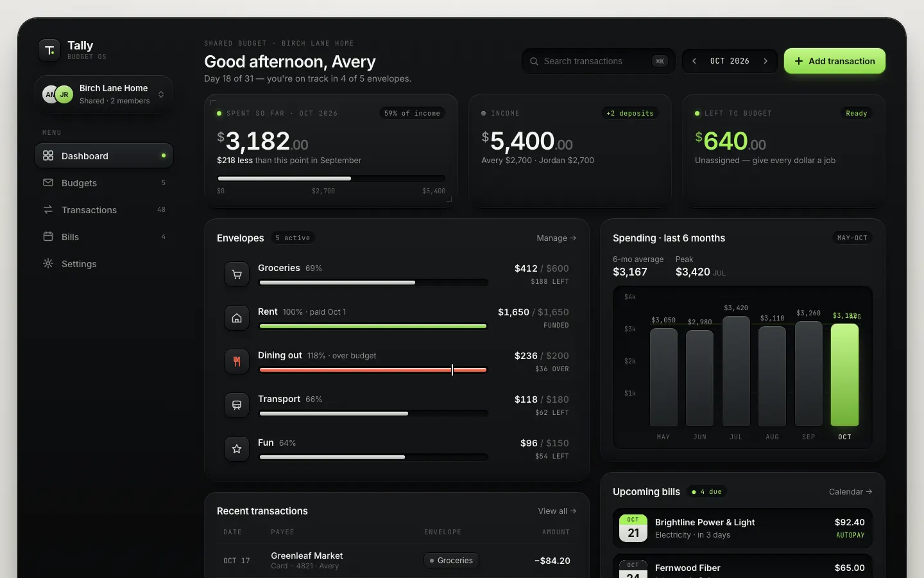Screen dimensions: 924x578
Task: Click the $3,182.00 spent amount
Action: pos(262,141)
